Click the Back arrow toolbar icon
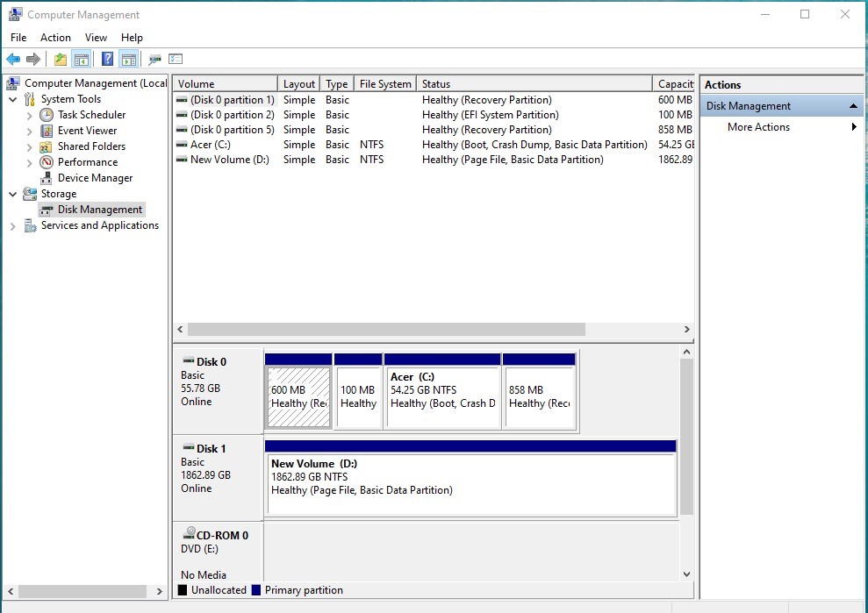 click(x=13, y=59)
